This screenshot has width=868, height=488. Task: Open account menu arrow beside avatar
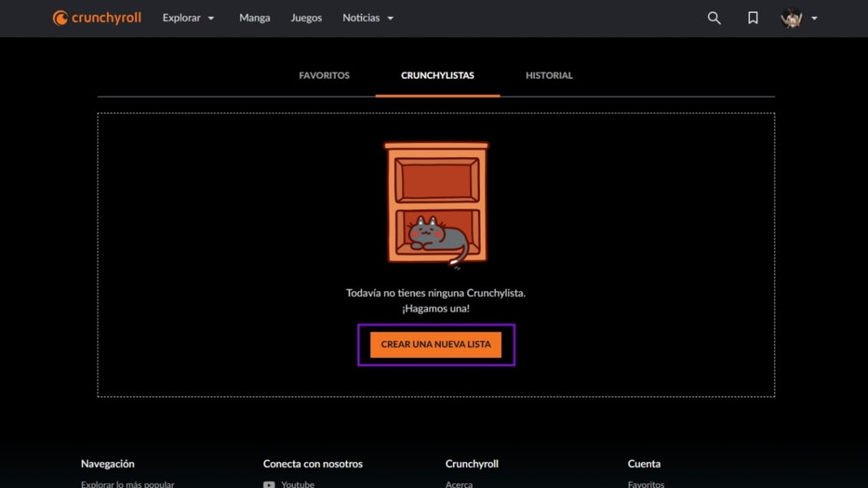click(x=814, y=18)
